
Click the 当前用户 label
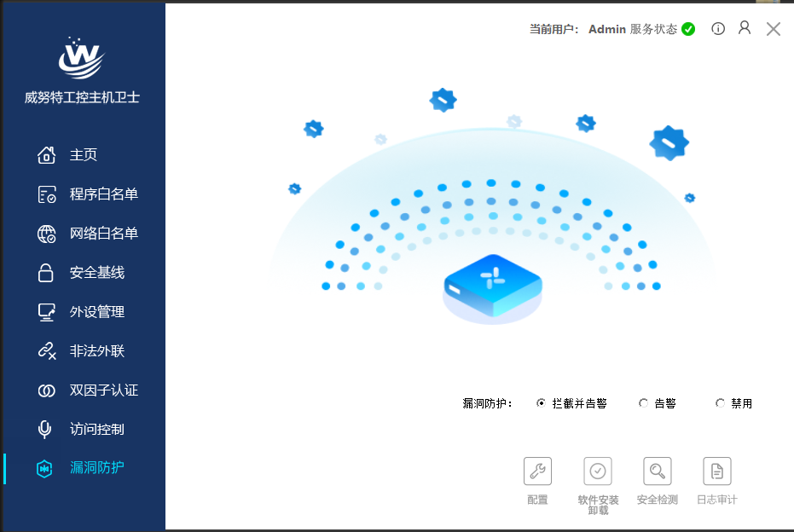click(553, 29)
